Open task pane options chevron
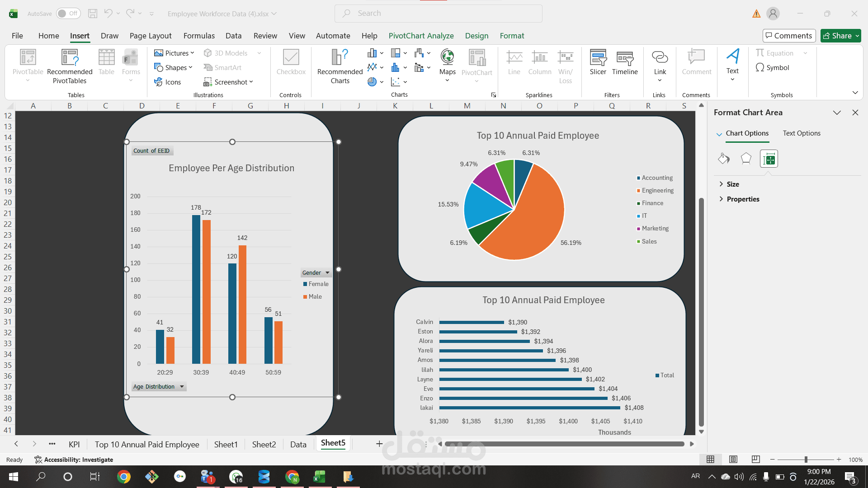 click(x=837, y=113)
